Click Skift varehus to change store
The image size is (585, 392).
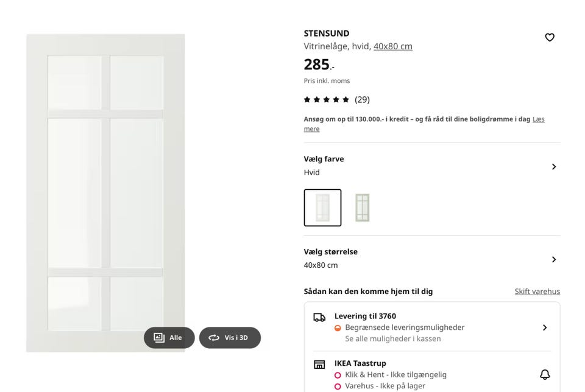(x=537, y=292)
